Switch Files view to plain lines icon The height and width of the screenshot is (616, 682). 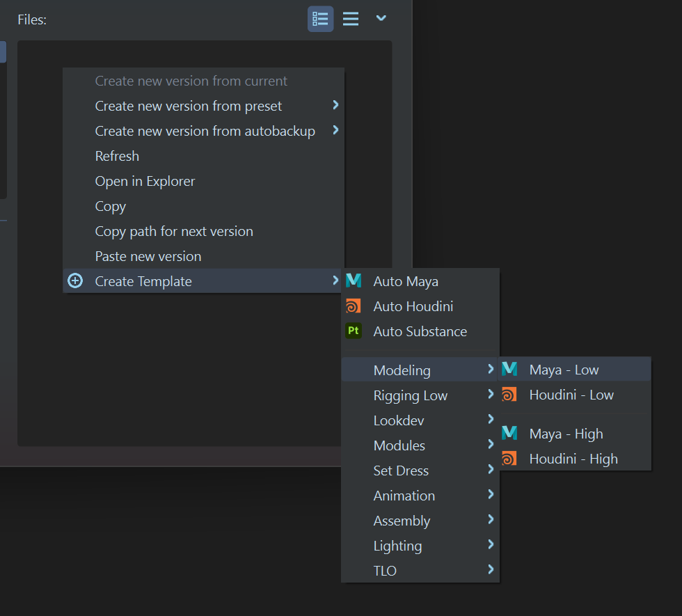[x=351, y=19]
